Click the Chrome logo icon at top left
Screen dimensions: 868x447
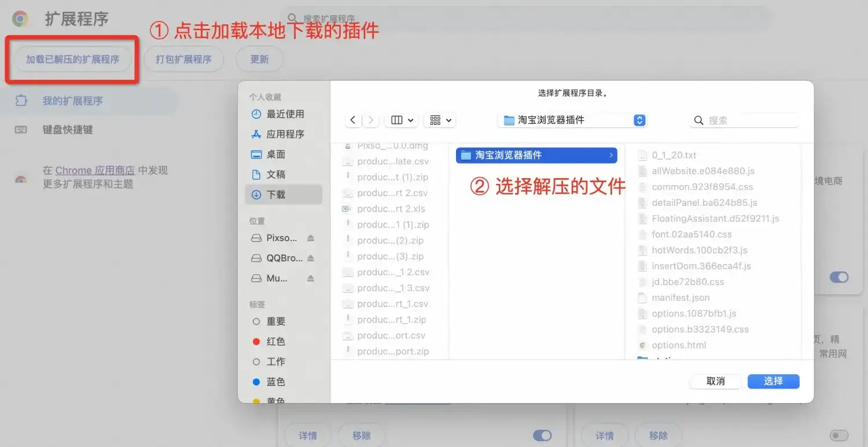point(20,19)
